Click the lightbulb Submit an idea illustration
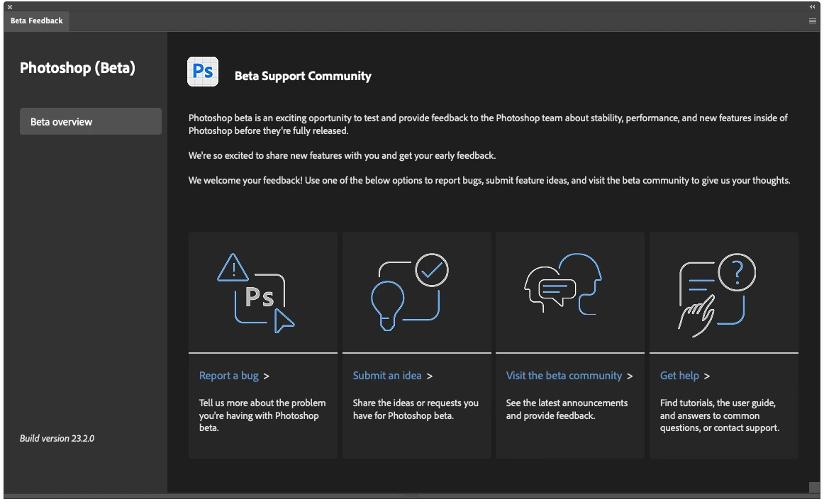 (410, 291)
